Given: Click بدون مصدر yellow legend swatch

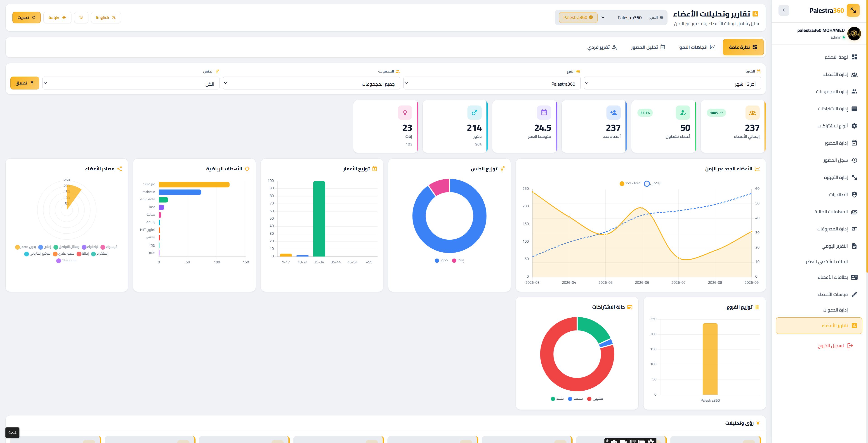Looking at the screenshot, I should [18, 247].
